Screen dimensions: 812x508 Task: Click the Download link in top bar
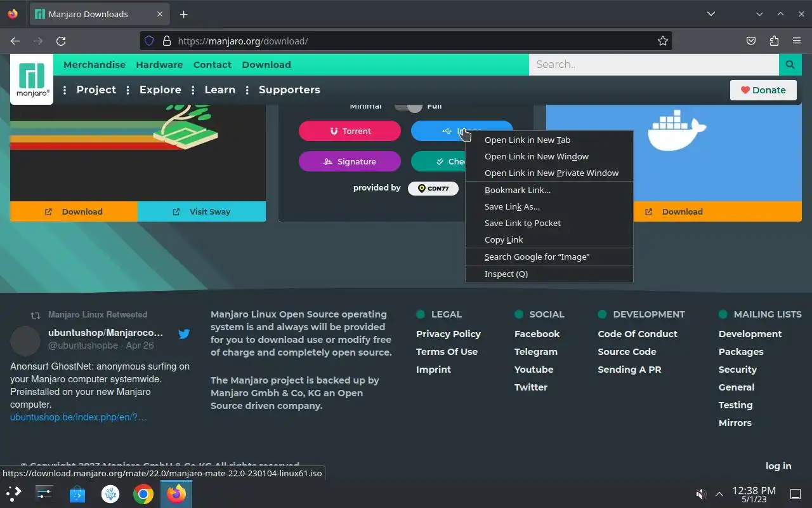pos(266,65)
